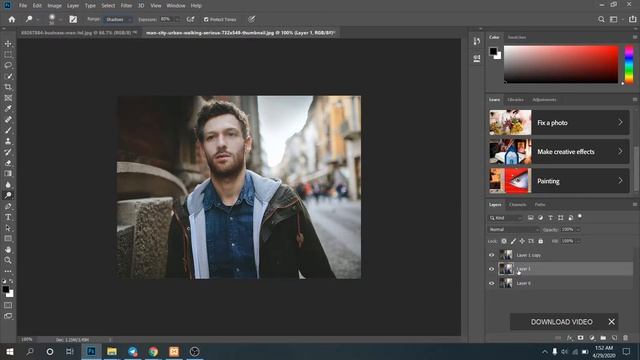Select the Dodge tool in the toolbar
The height and width of the screenshot is (360, 640).
pyautogui.click(x=8, y=195)
